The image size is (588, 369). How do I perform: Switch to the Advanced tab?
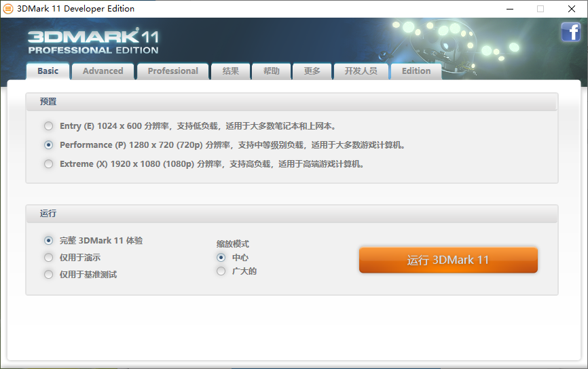pyautogui.click(x=103, y=71)
